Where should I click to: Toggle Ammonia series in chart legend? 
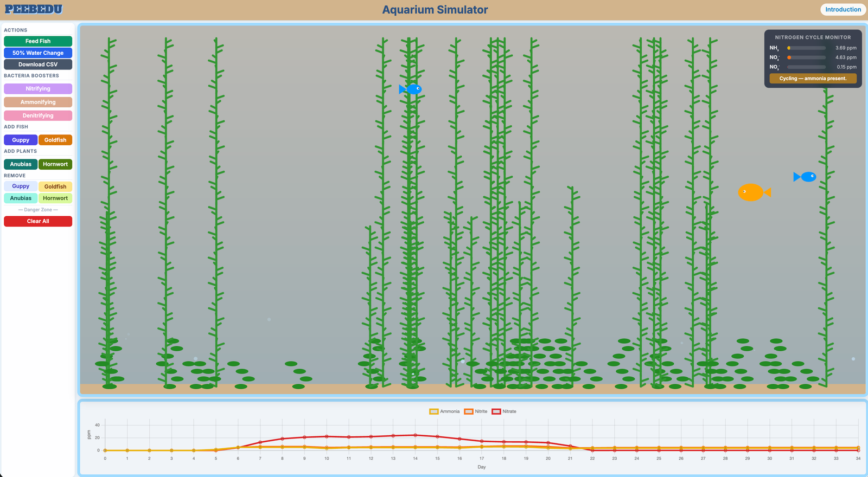444,411
